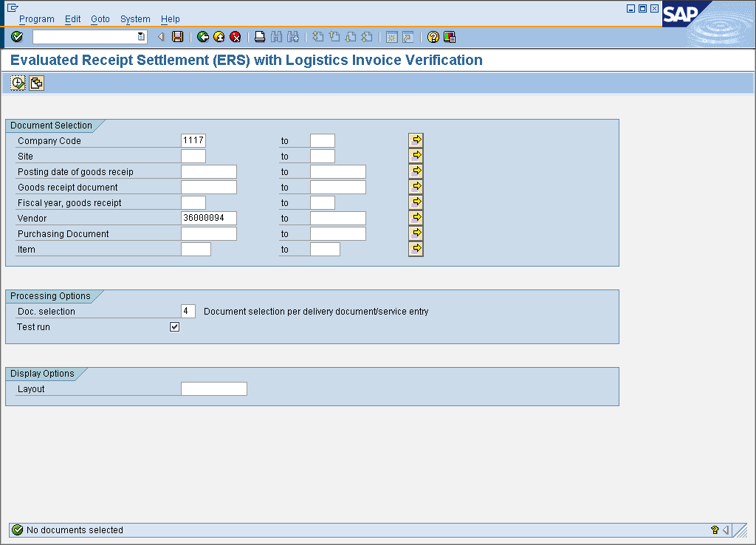Click the Purchasing Document from field
This screenshot has width=756, height=545.
click(x=209, y=233)
